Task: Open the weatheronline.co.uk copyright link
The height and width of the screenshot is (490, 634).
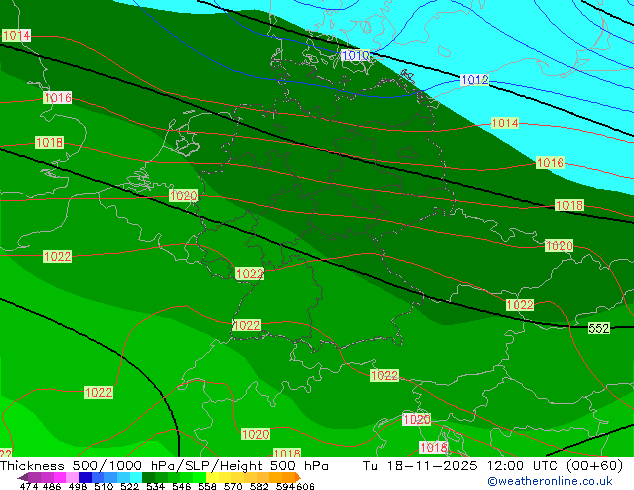Action: 549,481
